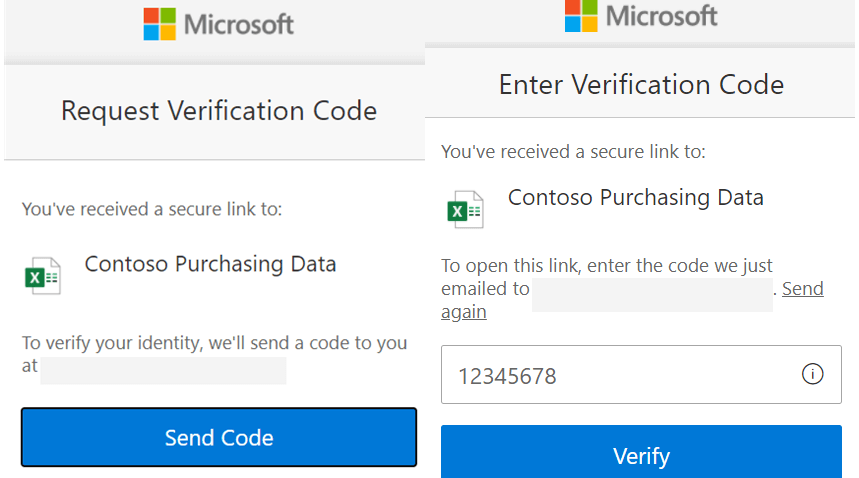This screenshot has height=478, width=859.
Task: Click the Microsoft logo in the Request panel
Action: [159, 24]
